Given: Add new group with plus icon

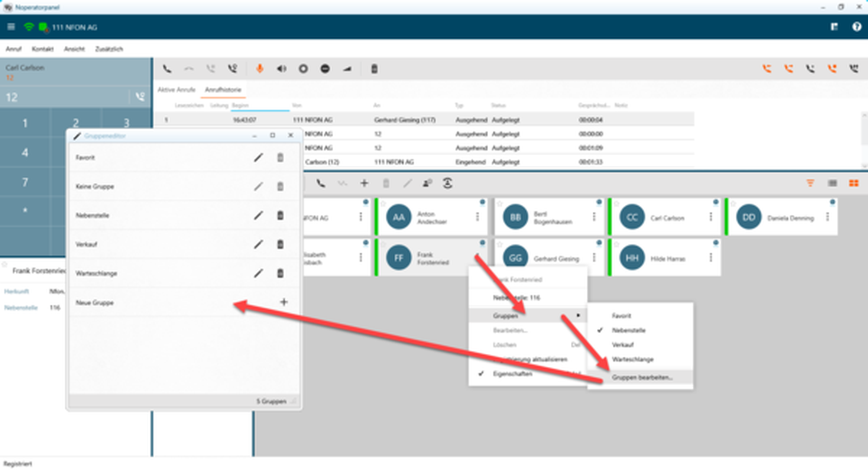Looking at the screenshot, I should click(284, 302).
